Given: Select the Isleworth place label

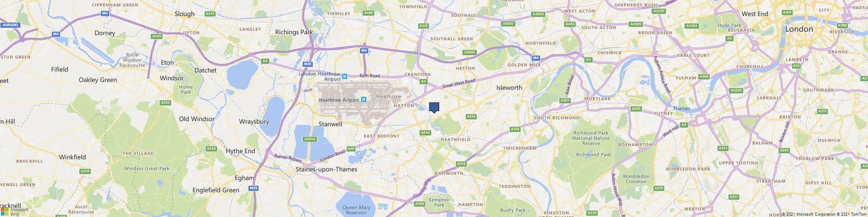Looking at the screenshot, I should 509,88.
